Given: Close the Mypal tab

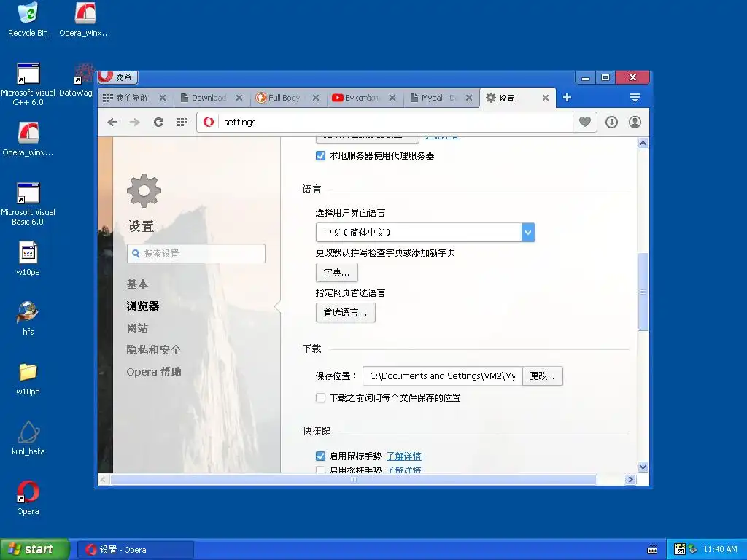Looking at the screenshot, I should pyautogui.click(x=469, y=98).
